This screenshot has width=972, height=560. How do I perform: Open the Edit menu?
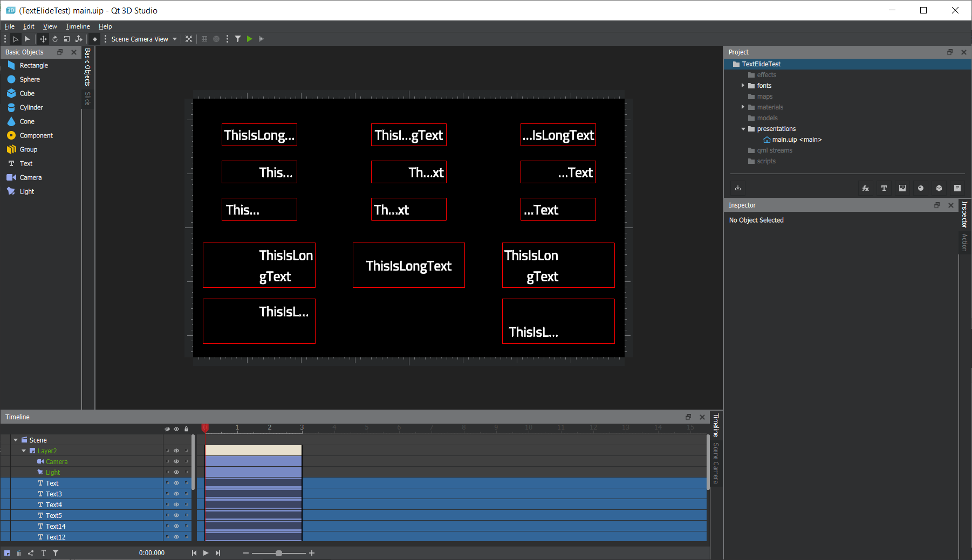[x=29, y=26]
